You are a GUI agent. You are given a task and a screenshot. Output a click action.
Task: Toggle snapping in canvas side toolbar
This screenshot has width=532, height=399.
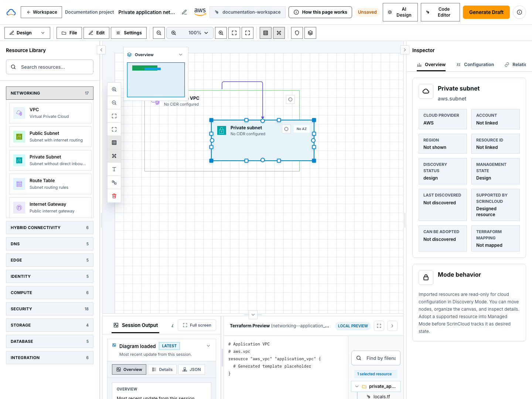coord(114,156)
